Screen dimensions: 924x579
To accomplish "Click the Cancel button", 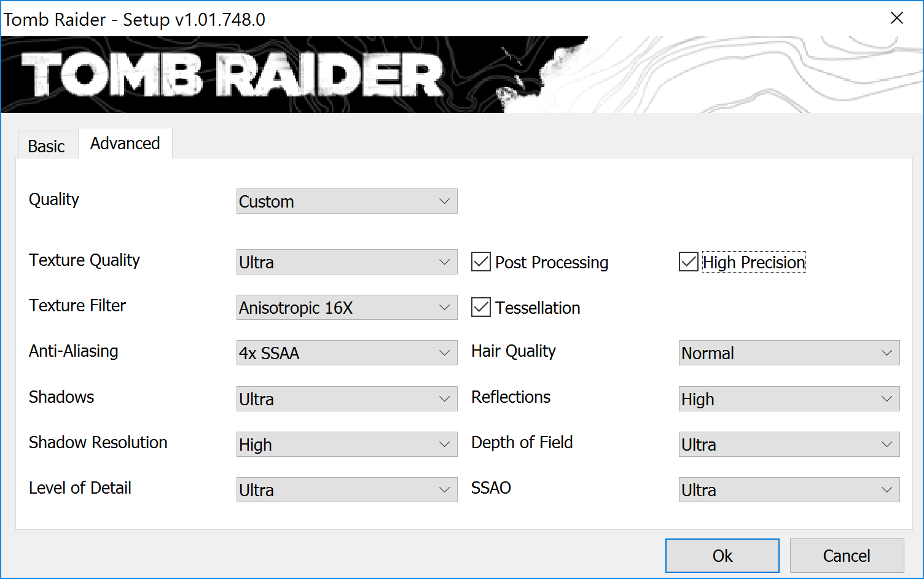I will point(847,556).
